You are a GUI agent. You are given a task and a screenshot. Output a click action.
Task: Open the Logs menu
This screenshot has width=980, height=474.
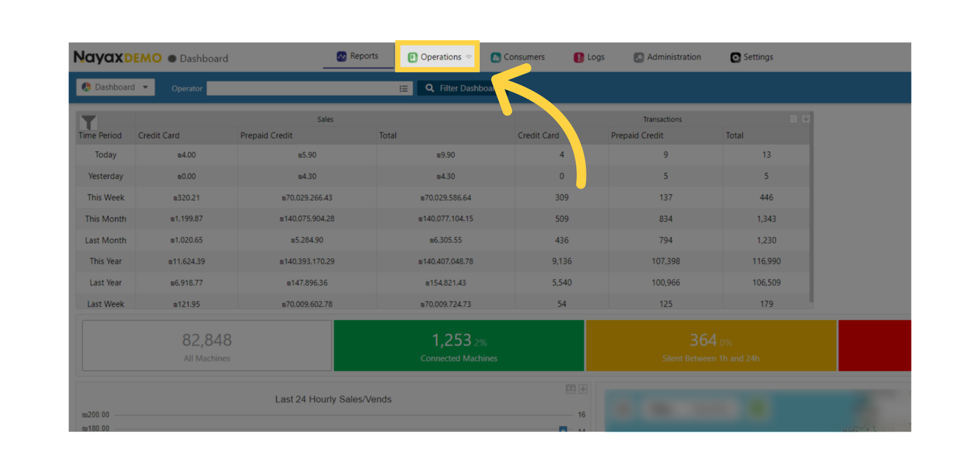tap(589, 57)
